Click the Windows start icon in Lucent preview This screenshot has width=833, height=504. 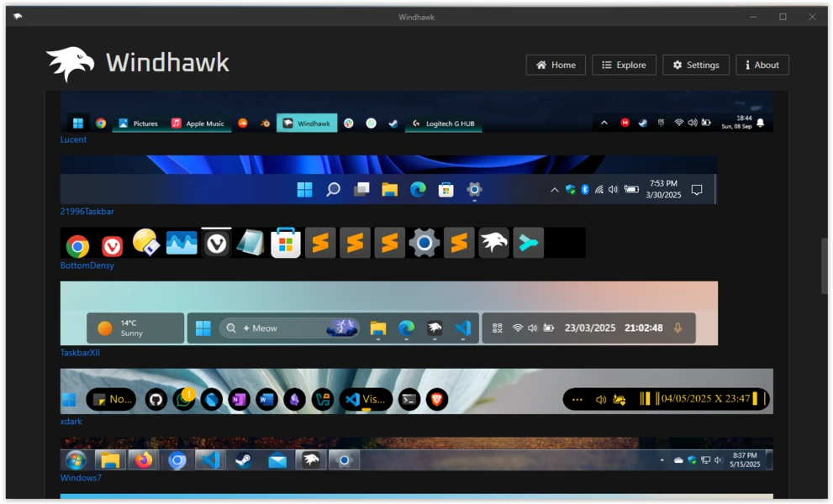pos(78,123)
